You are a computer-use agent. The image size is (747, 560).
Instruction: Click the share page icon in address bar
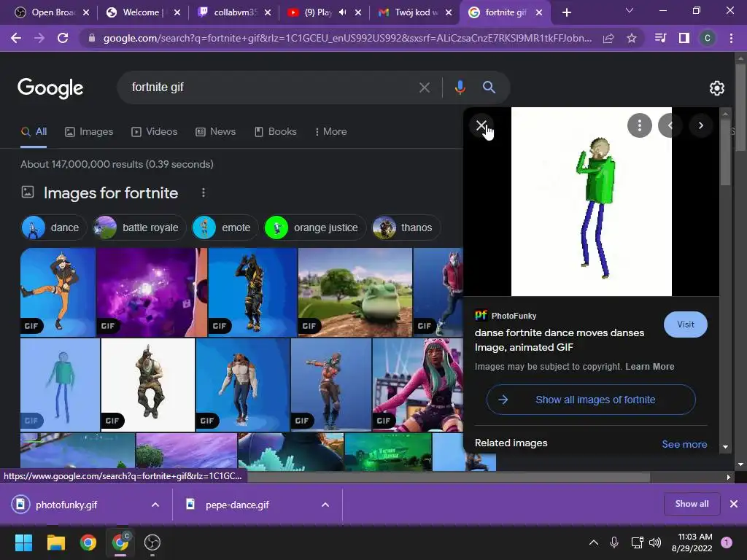point(608,39)
